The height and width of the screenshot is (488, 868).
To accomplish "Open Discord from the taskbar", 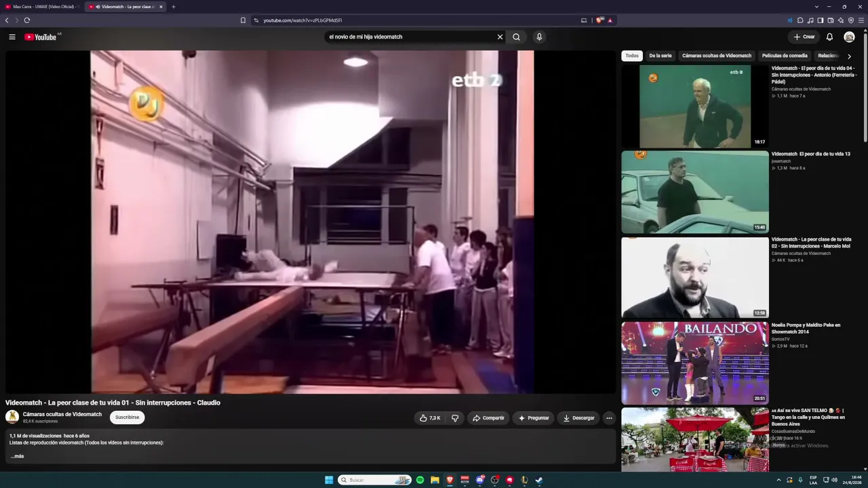I will point(480,480).
